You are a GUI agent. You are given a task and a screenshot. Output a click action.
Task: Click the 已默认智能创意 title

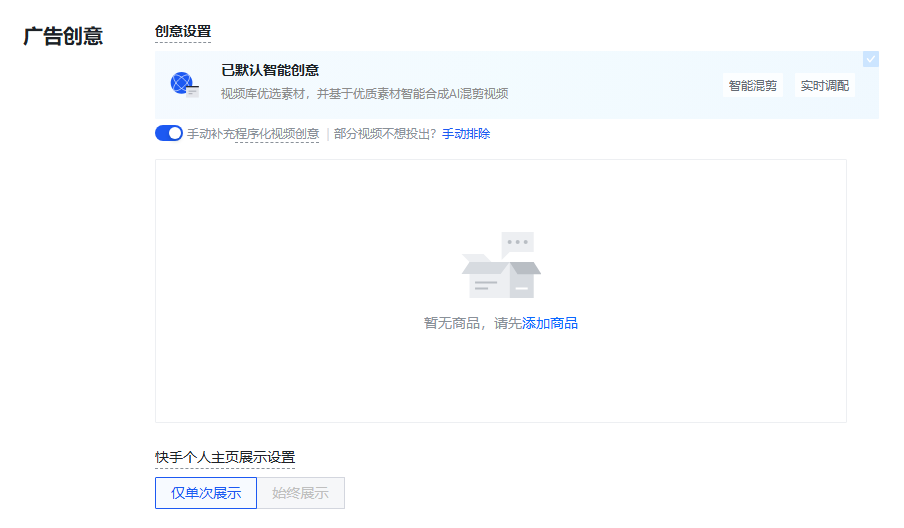[x=270, y=70]
